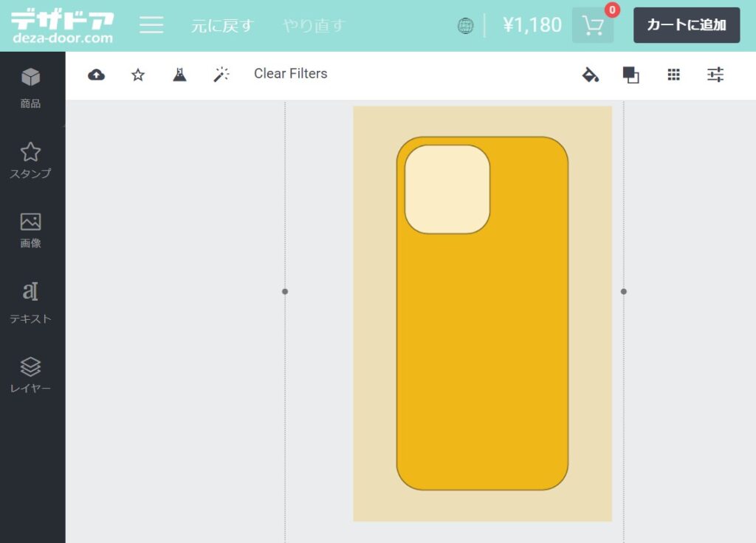Open the layer arrangement icon

tap(632, 74)
